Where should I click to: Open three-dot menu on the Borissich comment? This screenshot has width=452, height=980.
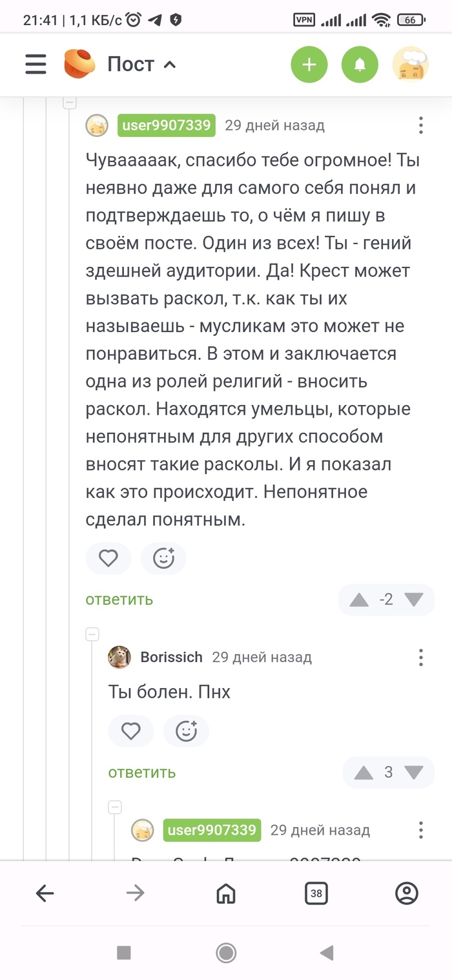pos(420,658)
